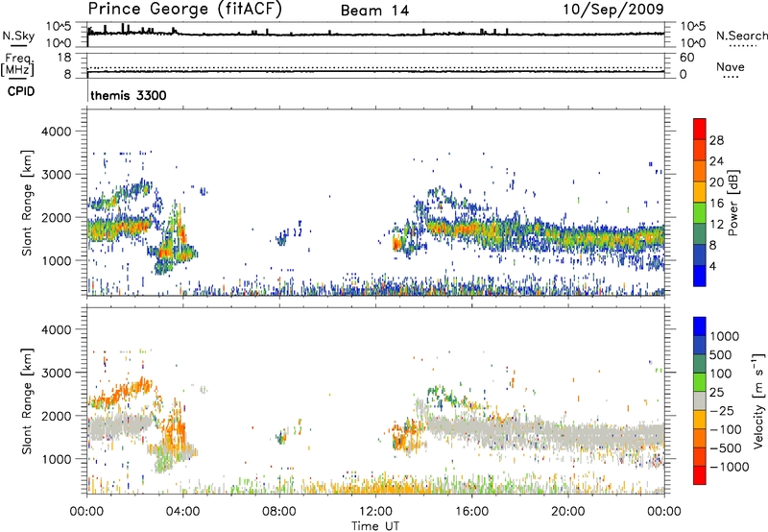Image resolution: width=768 pixels, height=532 pixels.
Task: Pick the red bottom segment of Velocity colorbar
Action: 700,475
